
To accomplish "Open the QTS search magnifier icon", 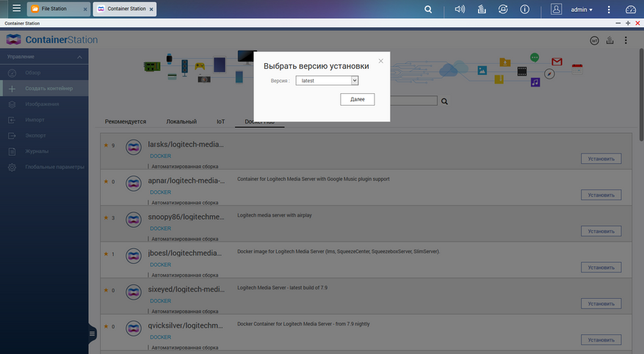I will pos(428,9).
